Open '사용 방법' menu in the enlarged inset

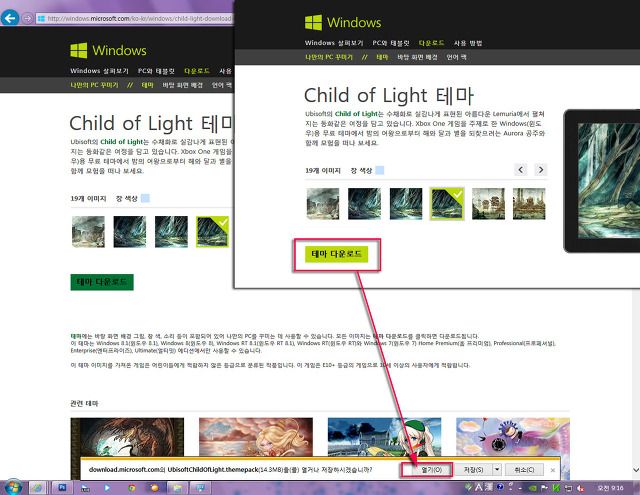click(468, 43)
